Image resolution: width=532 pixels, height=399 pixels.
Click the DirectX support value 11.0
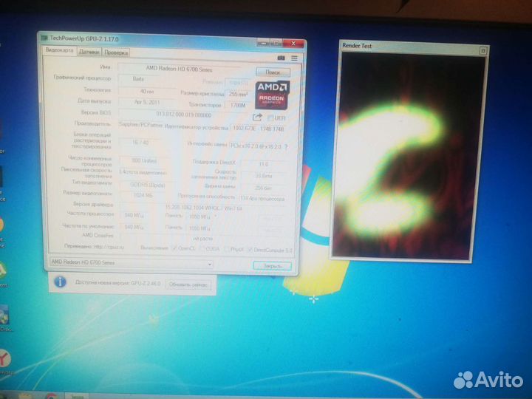tap(264, 164)
